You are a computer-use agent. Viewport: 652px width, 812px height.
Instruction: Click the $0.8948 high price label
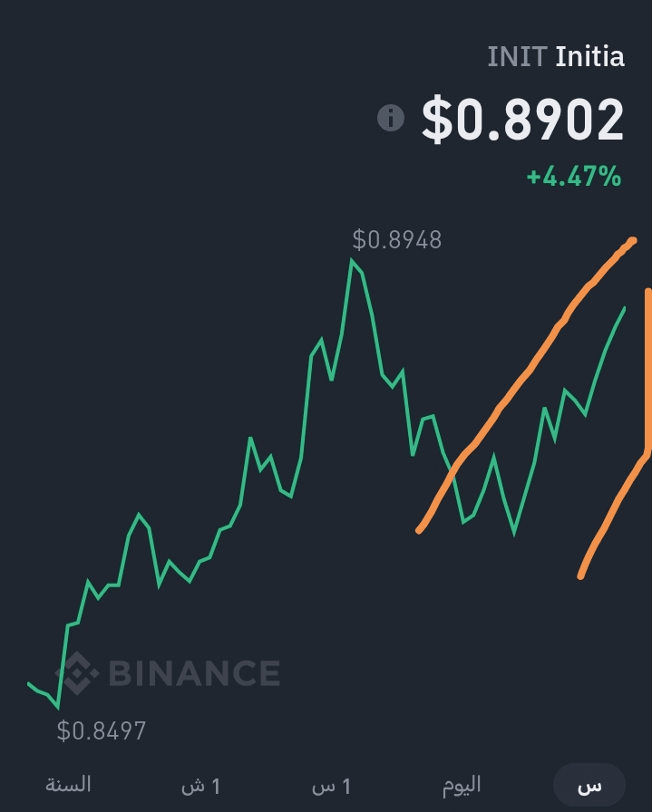[x=397, y=240]
